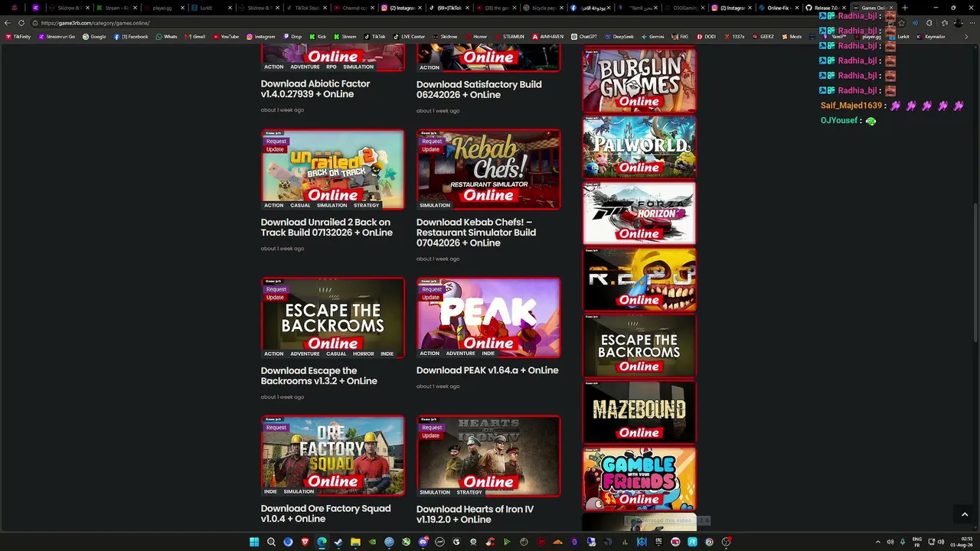
Task: Show hidden system tray icons
Action: coord(877,542)
